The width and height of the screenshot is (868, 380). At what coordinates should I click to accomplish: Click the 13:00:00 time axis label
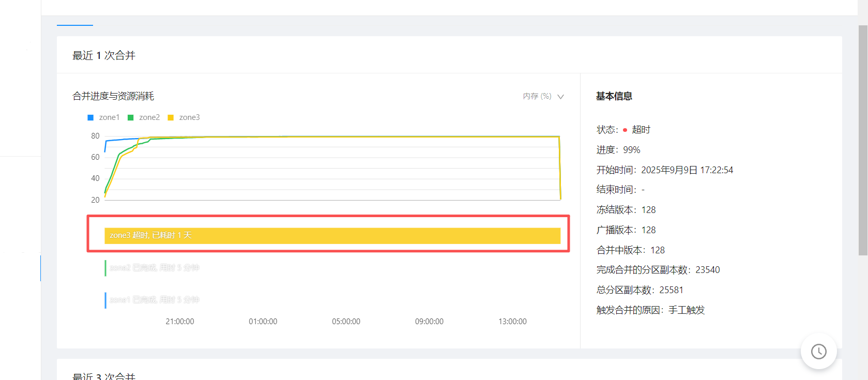(x=513, y=322)
